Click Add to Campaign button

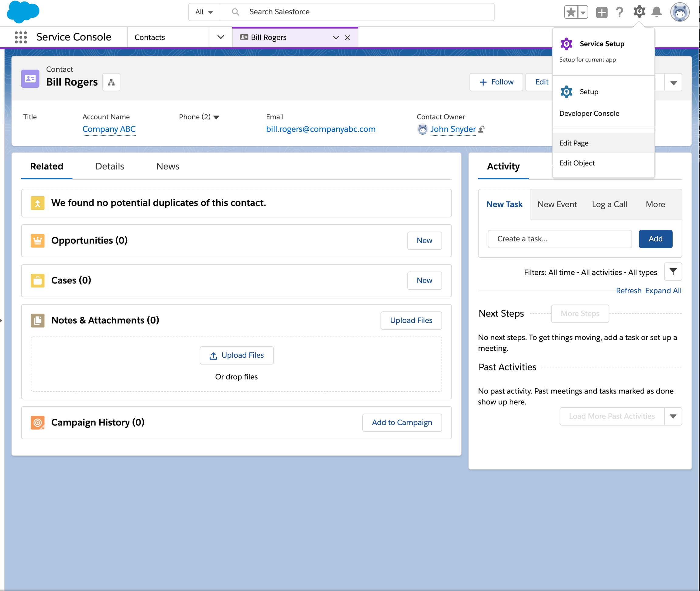[402, 423]
